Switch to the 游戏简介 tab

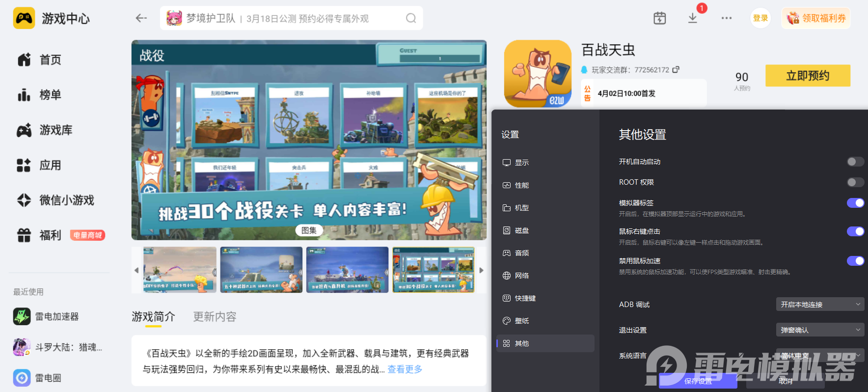point(153,317)
